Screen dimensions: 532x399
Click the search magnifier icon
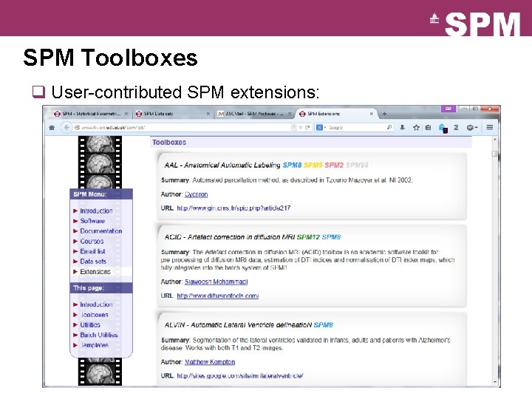[389, 127]
